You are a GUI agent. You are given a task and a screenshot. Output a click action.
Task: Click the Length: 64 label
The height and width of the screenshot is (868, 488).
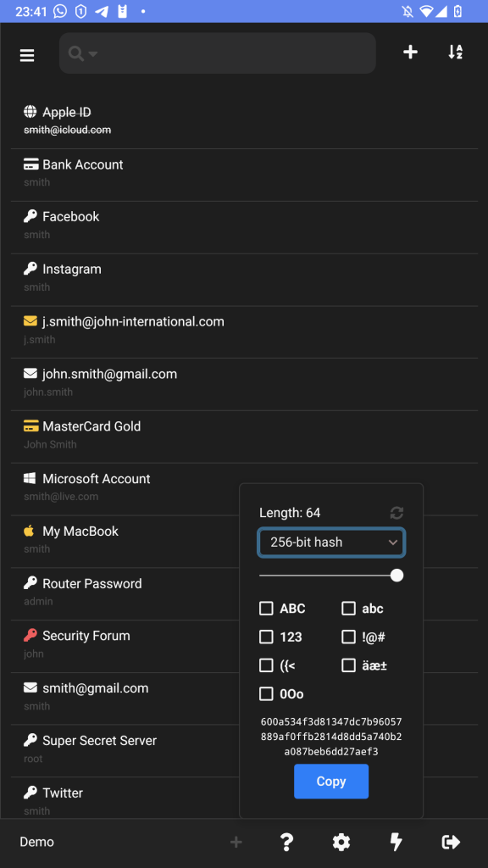tap(290, 513)
